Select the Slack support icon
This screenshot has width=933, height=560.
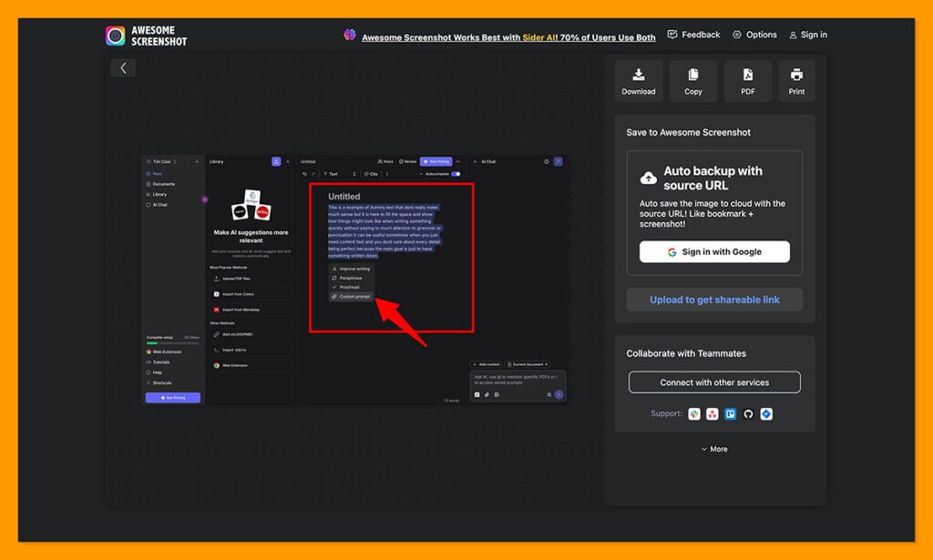(694, 413)
